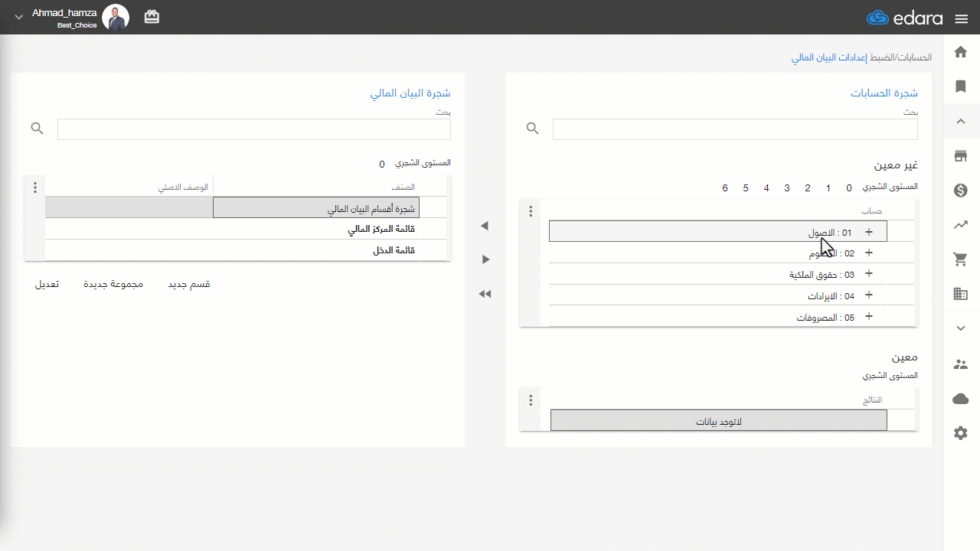The width and height of the screenshot is (980, 551).
Task: Focus the search field under شجرة الحسابات
Action: 735,129
